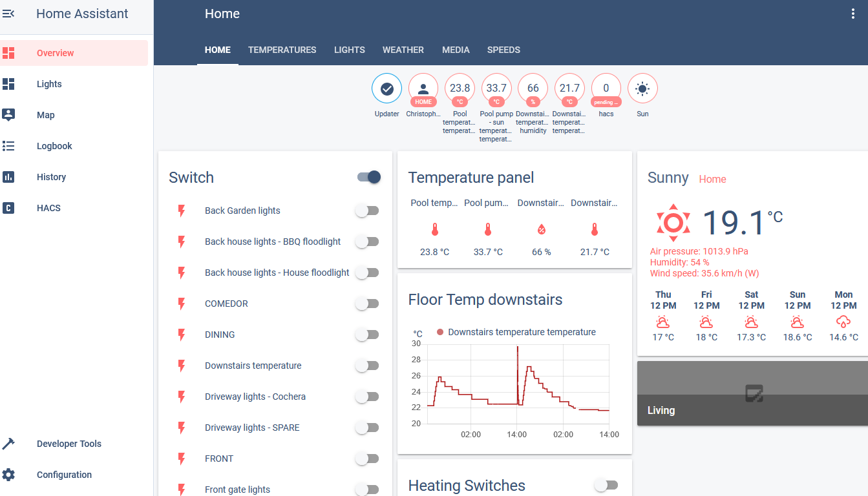The height and width of the screenshot is (496, 868).
Task: Click the Downstairs 21.7 temperature badge
Action: [569, 88]
